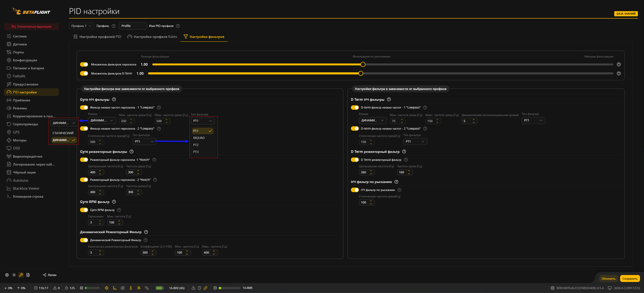
Task: Disable НЧ фильтр по рысканию switch
Action: (355, 190)
